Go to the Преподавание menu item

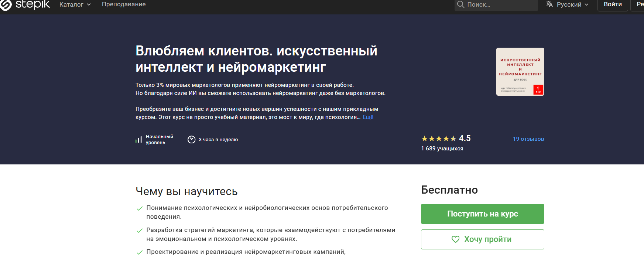[124, 4]
